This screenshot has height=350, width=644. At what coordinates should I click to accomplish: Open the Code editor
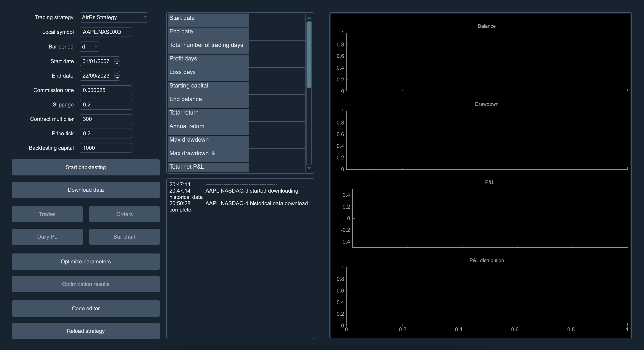(x=85, y=308)
